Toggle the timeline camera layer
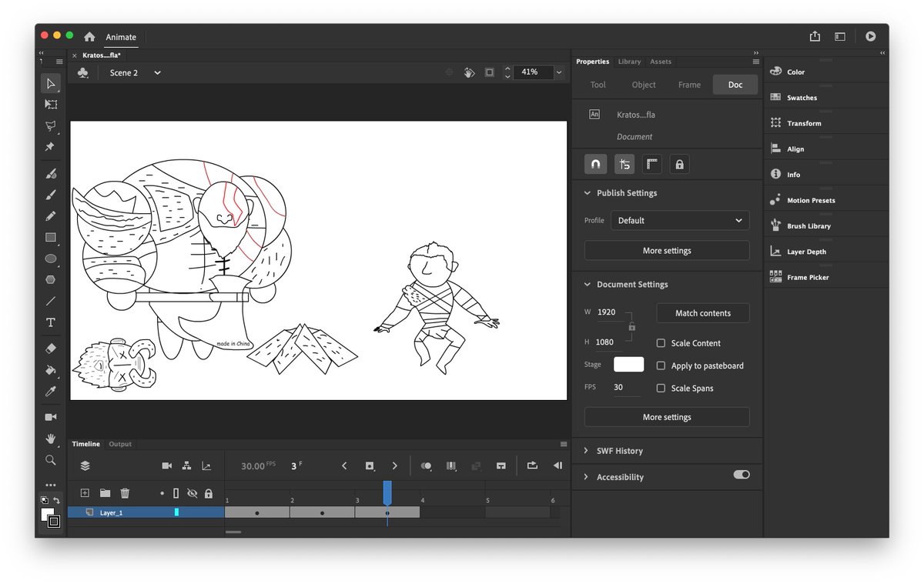Viewport: 924px width, 584px height. (x=166, y=466)
